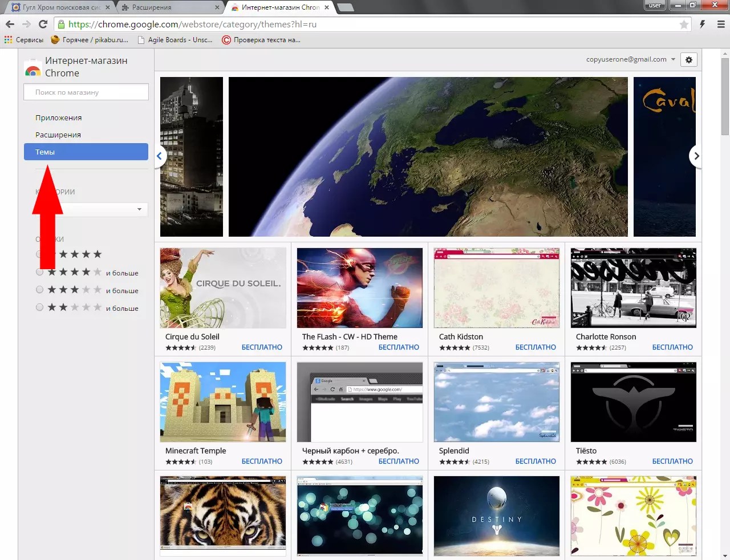The height and width of the screenshot is (560, 730).
Task: Close the Расширения tab
Action: [217, 7]
